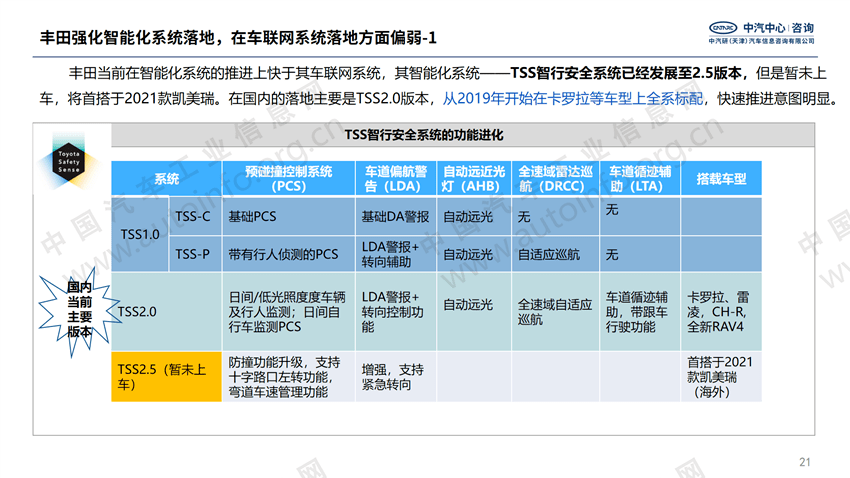Click the 中汽中心 咨询 brand text
850x478 pixels.
coord(778,28)
